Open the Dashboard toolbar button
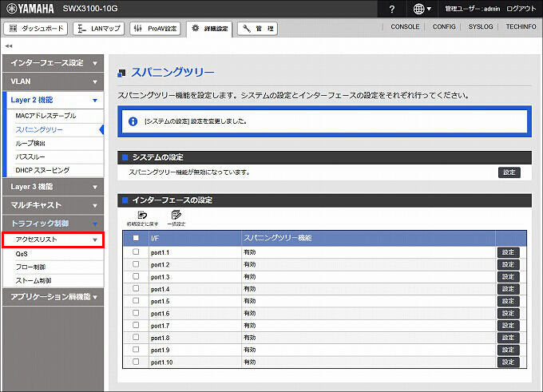This screenshot has height=392, width=543. pos(36,29)
